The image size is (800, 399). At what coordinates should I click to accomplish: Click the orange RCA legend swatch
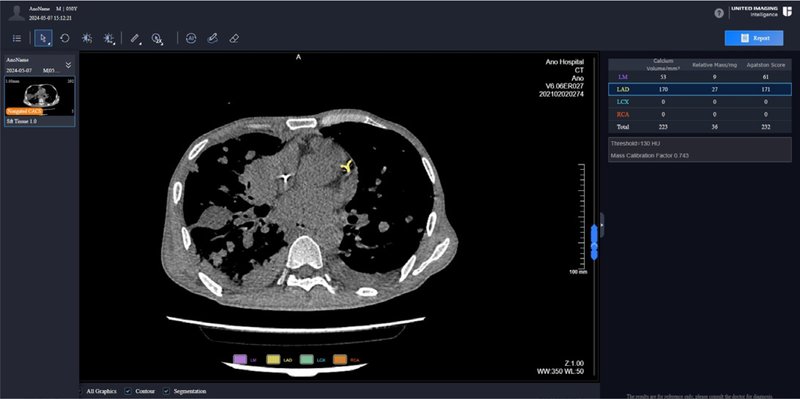[340, 359]
